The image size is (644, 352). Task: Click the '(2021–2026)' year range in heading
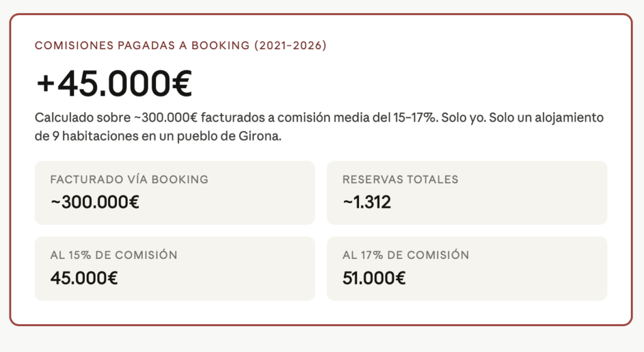(x=290, y=46)
